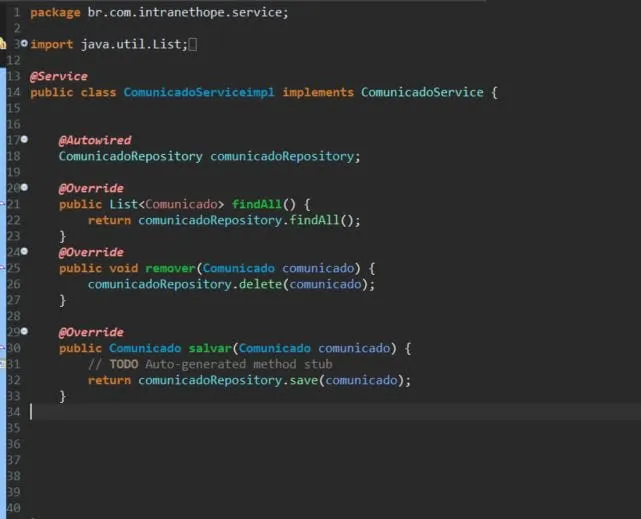Click the @Service annotation
The height and width of the screenshot is (519, 641).
(59, 76)
